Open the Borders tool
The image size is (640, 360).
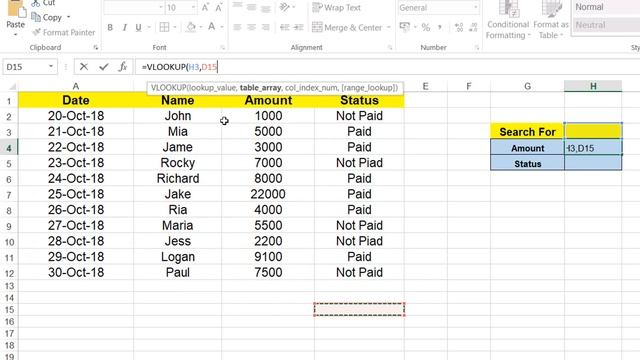coord(164,27)
